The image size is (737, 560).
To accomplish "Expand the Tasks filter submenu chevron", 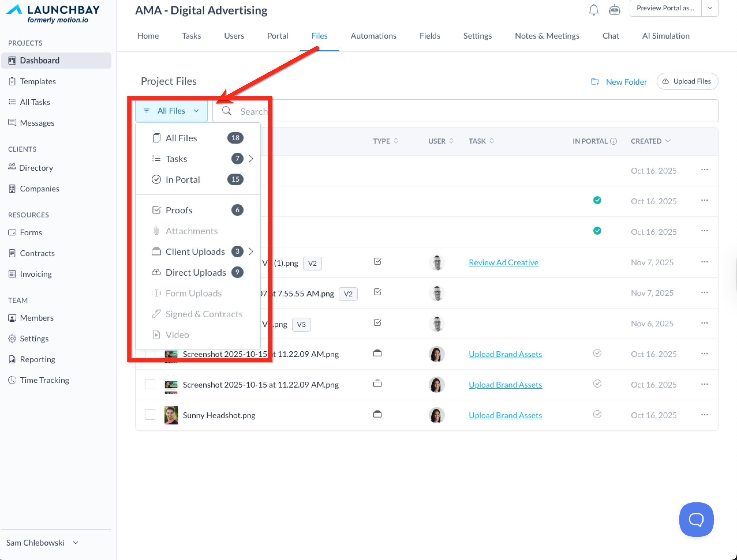I will tap(251, 159).
